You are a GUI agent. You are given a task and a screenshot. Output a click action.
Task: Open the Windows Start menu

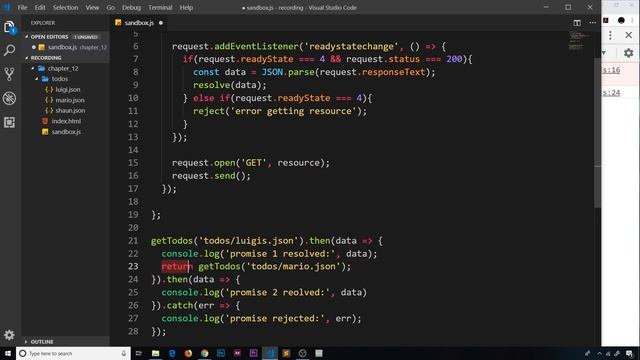click(8, 353)
